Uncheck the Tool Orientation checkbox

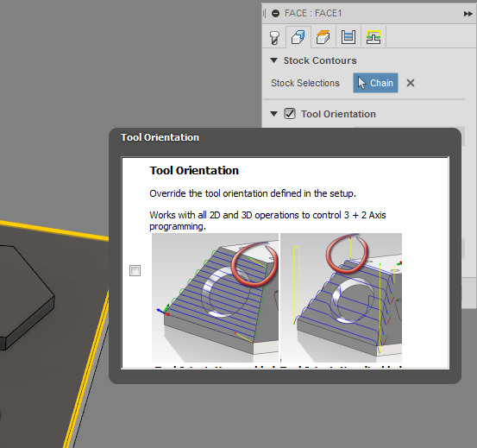(290, 114)
